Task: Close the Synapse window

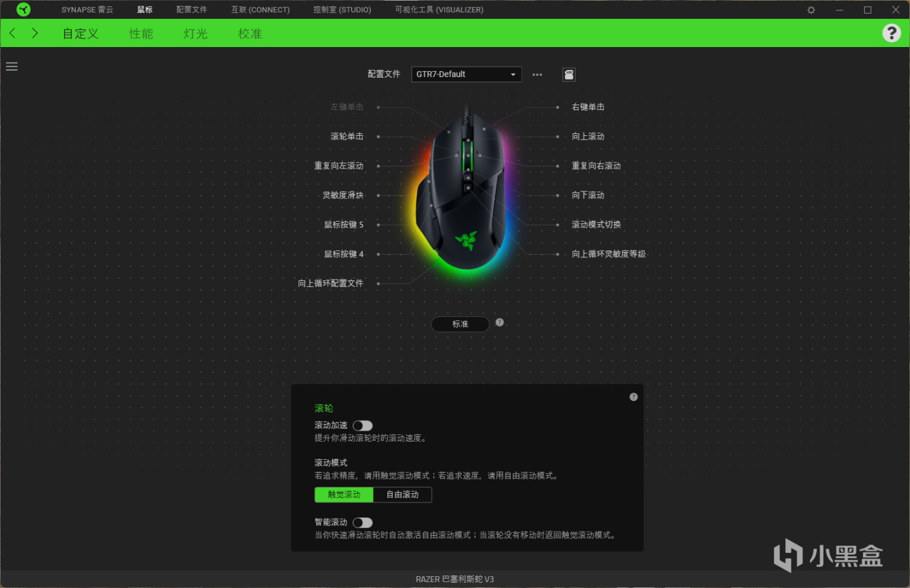Action: click(896, 10)
